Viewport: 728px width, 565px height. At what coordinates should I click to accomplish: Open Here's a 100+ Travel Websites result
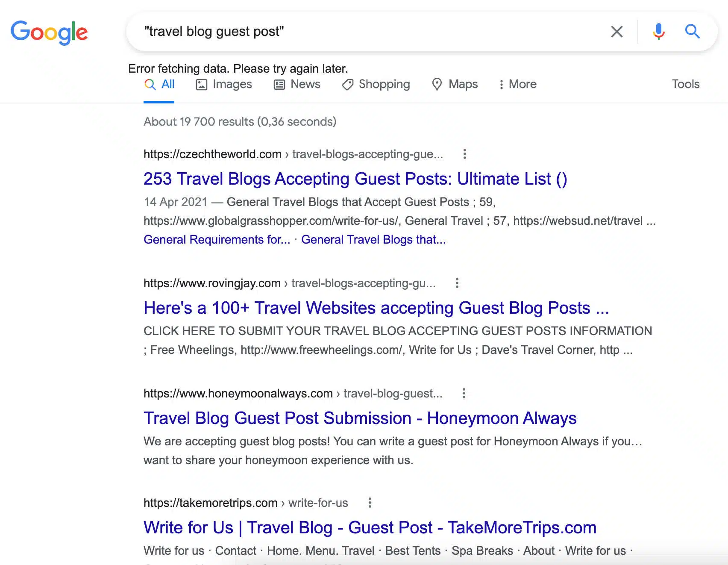coord(376,308)
